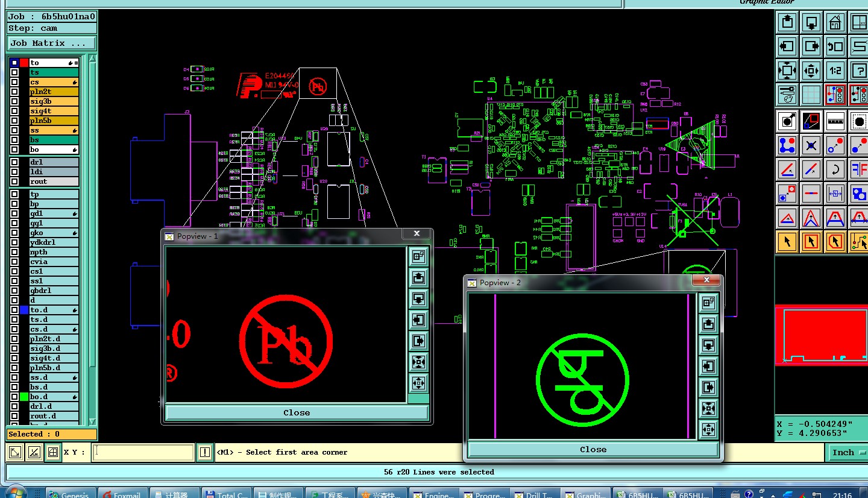The height and width of the screenshot is (498, 868).
Task: Toggle display checkbox for layer drl
Action: pyautogui.click(x=14, y=162)
